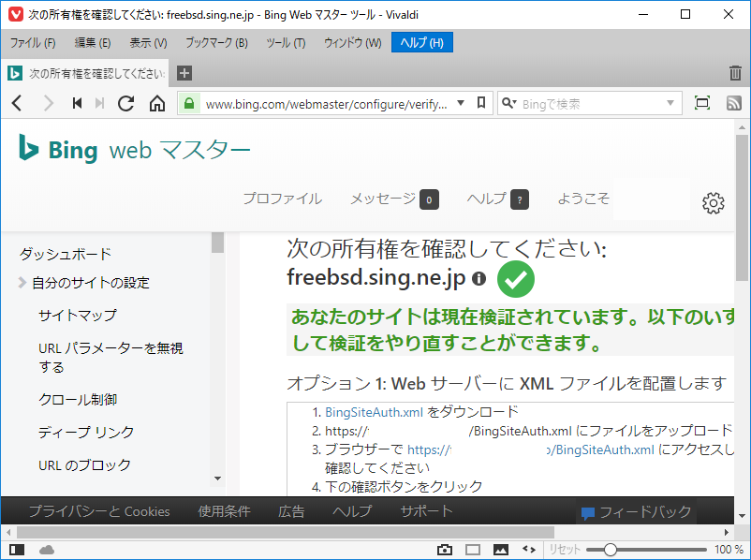Go forward with the forward arrow
The height and width of the screenshot is (560, 751).
(x=49, y=103)
